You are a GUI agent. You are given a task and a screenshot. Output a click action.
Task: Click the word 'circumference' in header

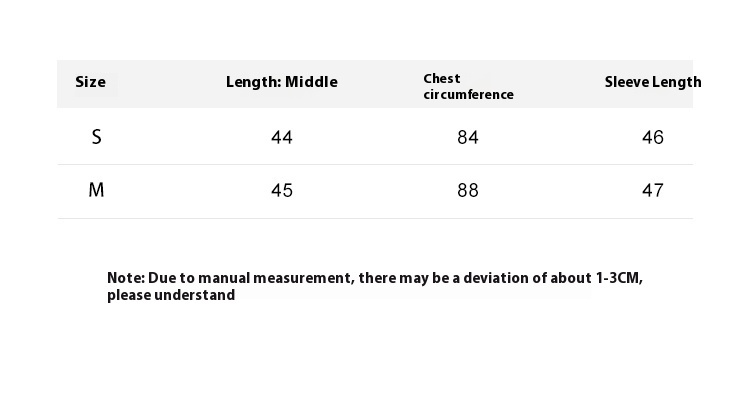(x=468, y=95)
